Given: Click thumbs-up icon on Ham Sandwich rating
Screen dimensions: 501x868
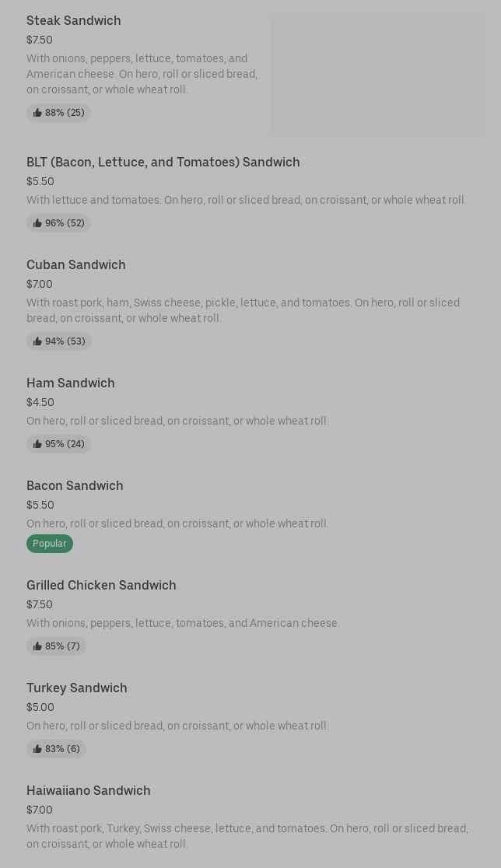Looking at the screenshot, I should [x=37, y=444].
